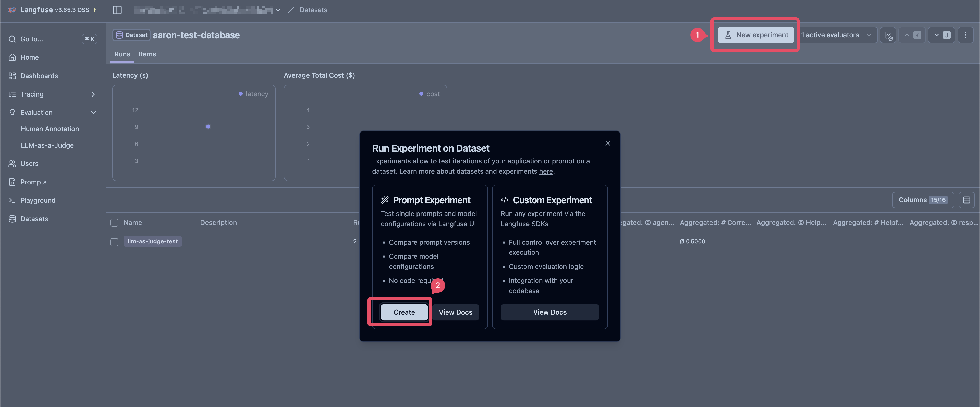Click the Custom Experiment code icon

[x=505, y=200]
